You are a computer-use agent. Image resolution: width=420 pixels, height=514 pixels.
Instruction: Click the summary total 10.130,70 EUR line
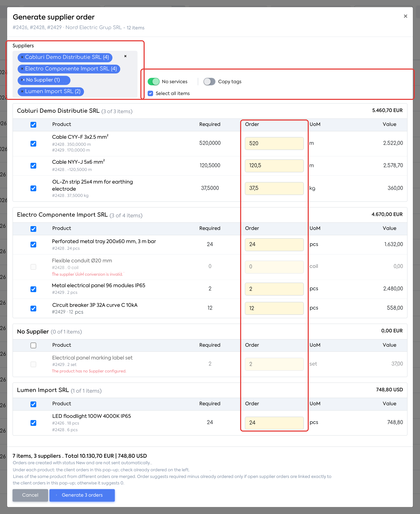80,456
